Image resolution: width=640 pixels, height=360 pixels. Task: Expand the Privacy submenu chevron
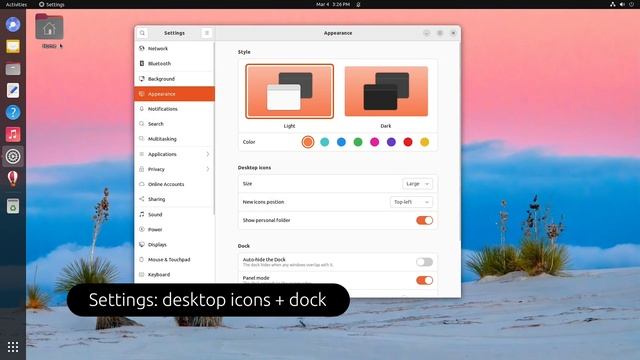tap(208, 169)
